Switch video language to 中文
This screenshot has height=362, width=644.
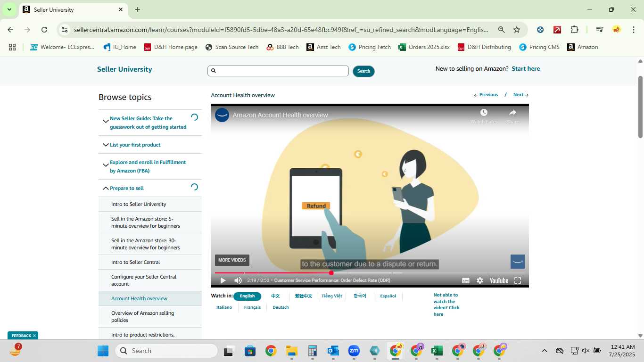(275, 296)
